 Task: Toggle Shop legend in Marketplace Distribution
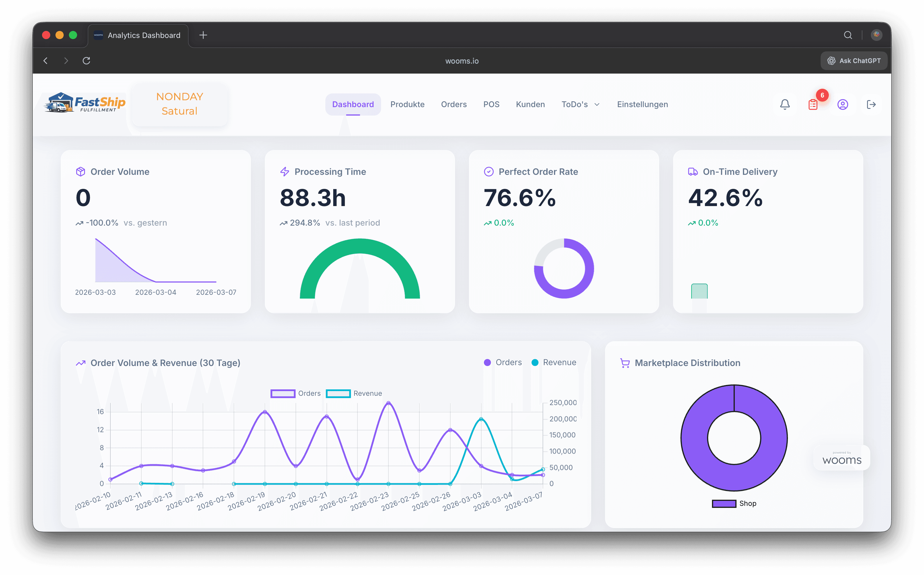pos(734,503)
